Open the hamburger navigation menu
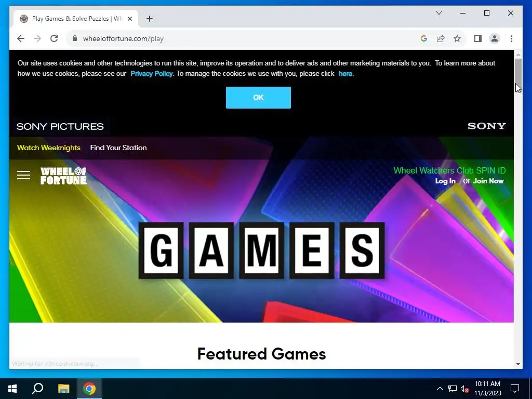This screenshot has height=399, width=532. click(x=24, y=175)
